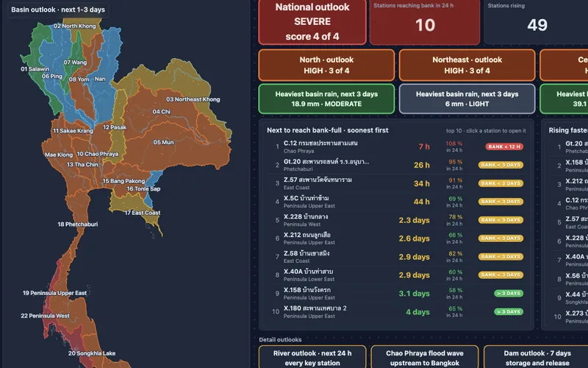588x368 pixels.
Task: Click the 7 h time value for C.12
Action: [424, 146]
